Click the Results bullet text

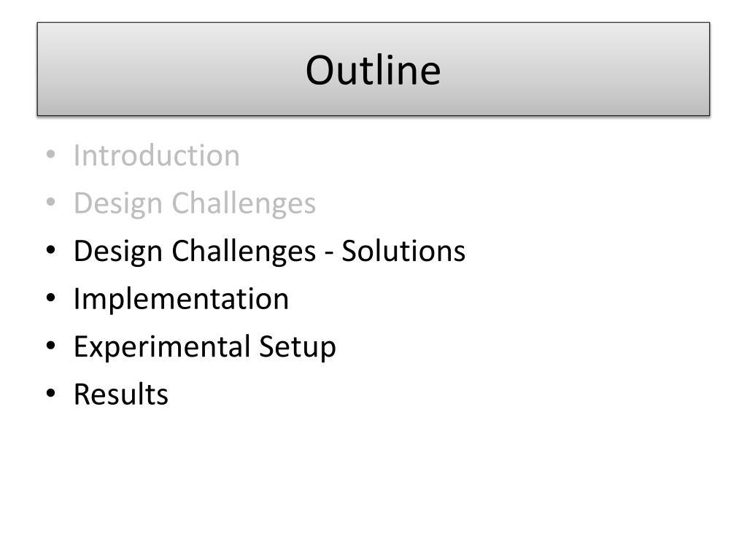tap(120, 394)
